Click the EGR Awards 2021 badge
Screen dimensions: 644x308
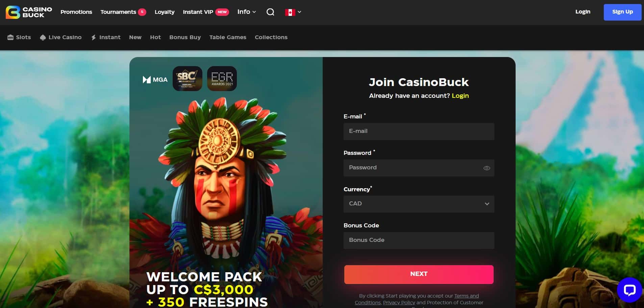[x=222, y=79]
